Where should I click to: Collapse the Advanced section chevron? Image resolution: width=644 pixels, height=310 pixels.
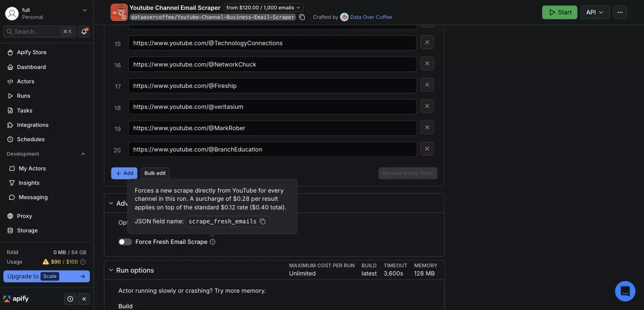[x=111, y=203]
